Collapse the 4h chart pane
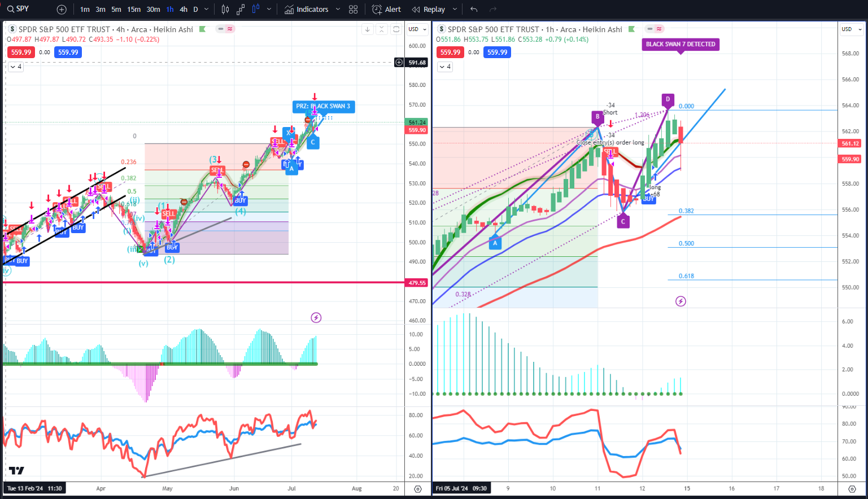868x499 pixels. (x=382, y=29)
